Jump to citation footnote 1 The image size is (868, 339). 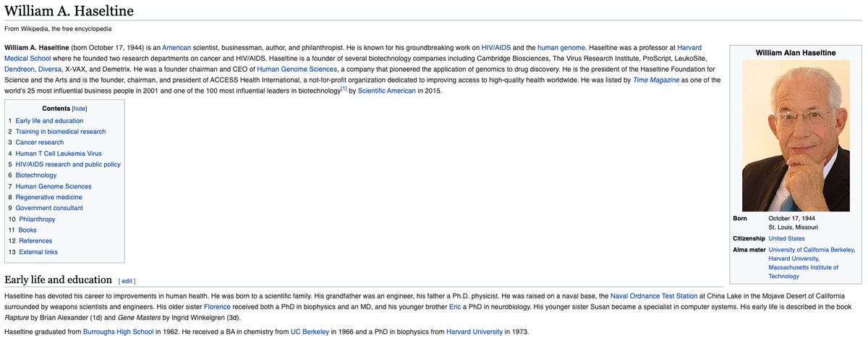click(344, 88)
